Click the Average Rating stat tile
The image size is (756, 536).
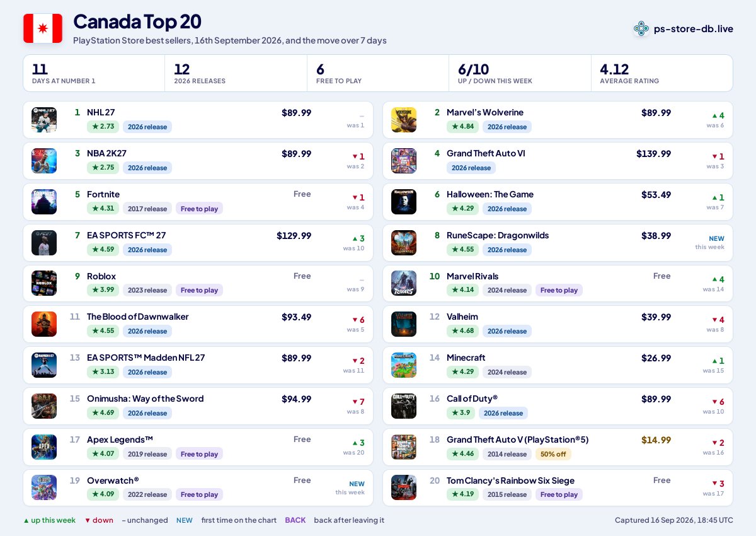click(x=662, y=73)
